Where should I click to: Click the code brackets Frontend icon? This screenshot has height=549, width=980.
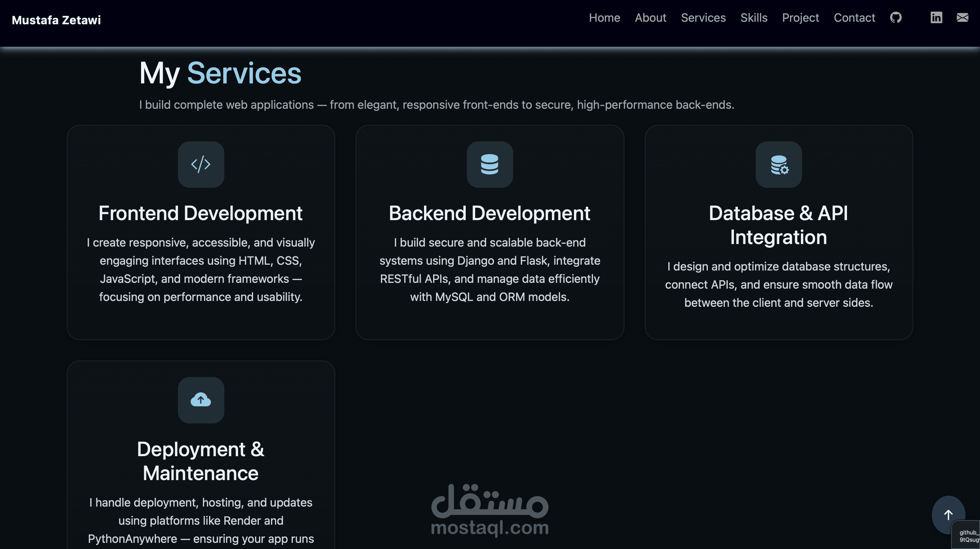coord(201,165)
